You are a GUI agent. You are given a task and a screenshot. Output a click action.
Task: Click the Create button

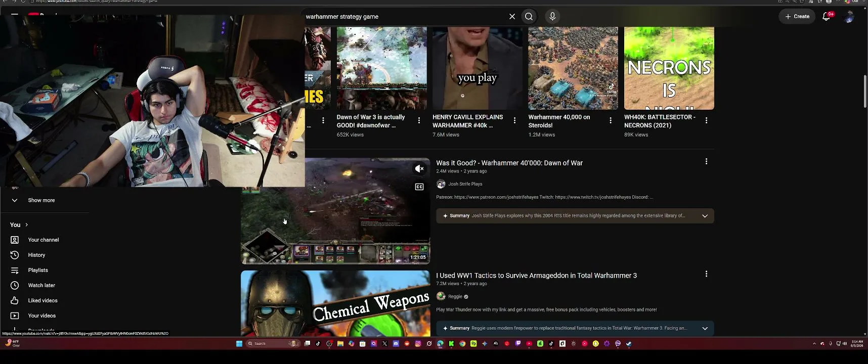click(x=797, y=17)
